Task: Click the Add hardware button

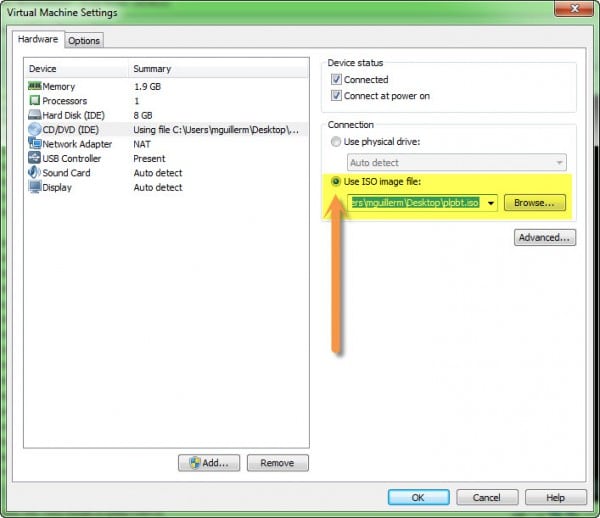Action: tap(208, 463)
